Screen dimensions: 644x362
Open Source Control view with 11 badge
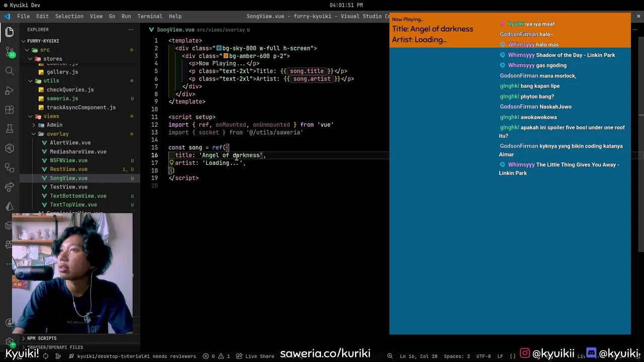10,52
